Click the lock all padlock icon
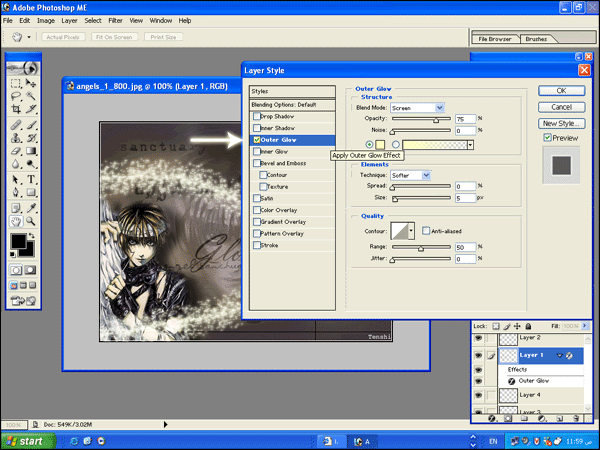This screenshot has width=600, height=450. pyautogui.click(x=528, y=326)
